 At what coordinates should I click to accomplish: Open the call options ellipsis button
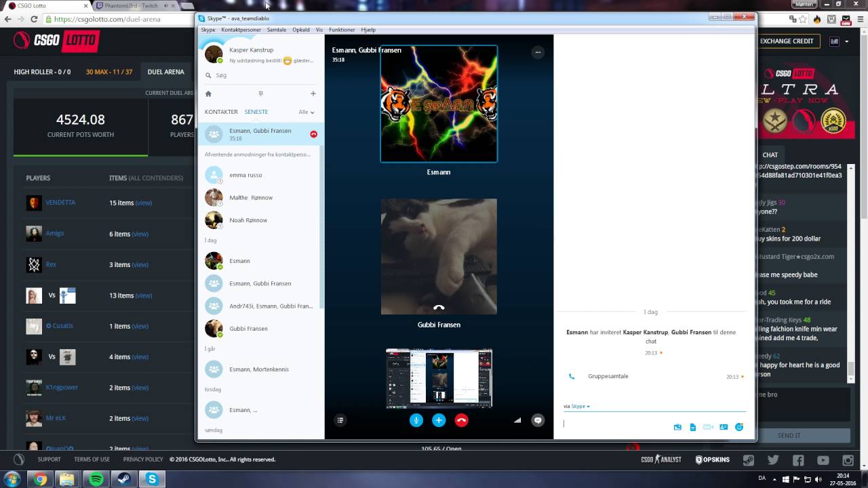[x=538, y=52]
